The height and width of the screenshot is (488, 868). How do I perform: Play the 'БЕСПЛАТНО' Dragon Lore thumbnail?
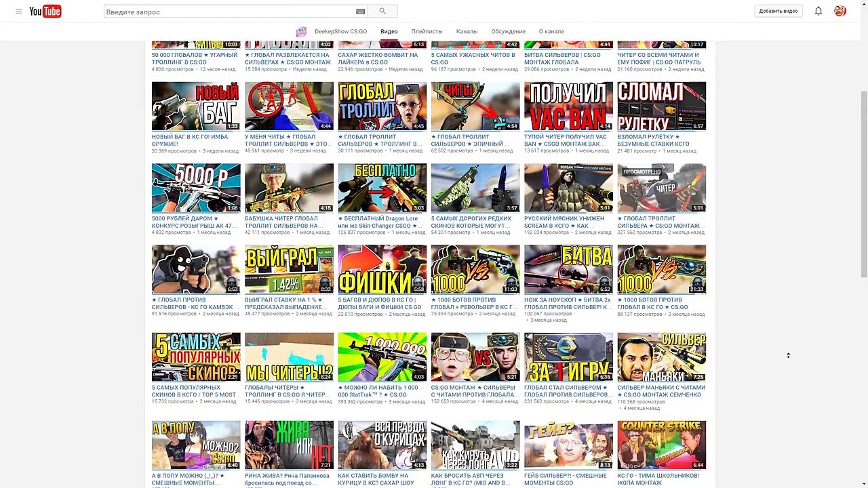[x=382, y=188]
